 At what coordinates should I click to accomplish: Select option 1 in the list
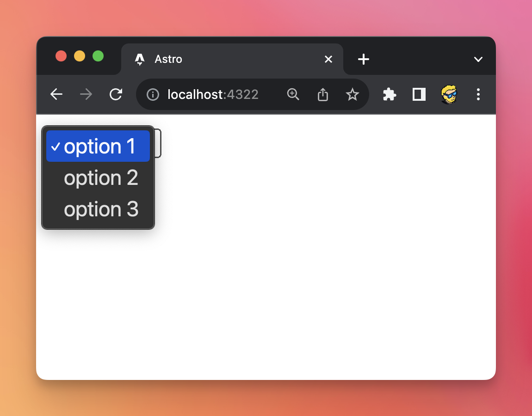(99, 147)
